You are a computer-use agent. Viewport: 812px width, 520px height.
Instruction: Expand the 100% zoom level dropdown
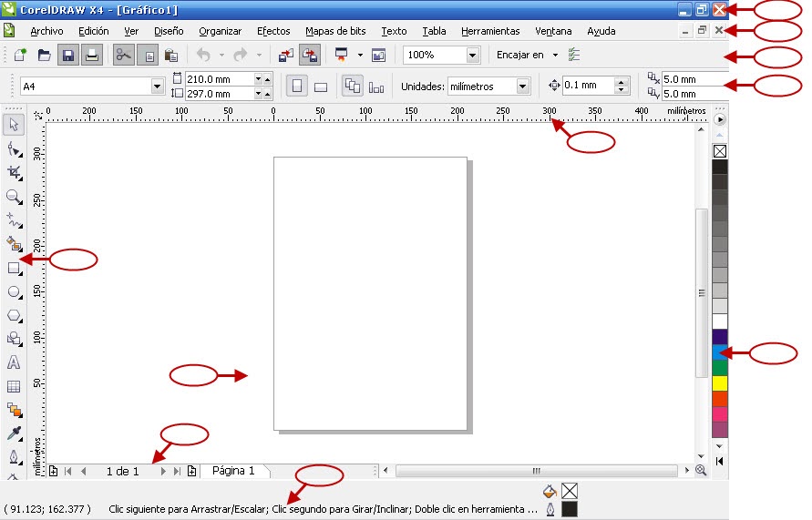(x=472, y=55)
